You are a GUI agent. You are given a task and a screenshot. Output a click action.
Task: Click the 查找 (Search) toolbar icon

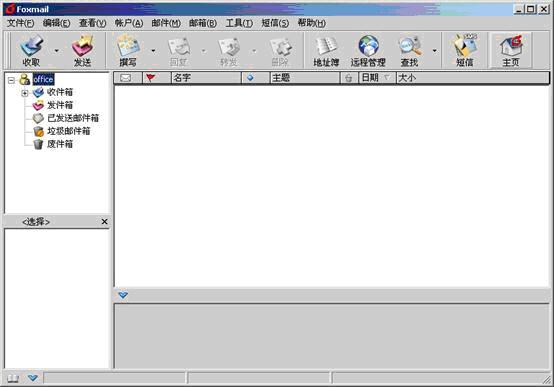click(x=409, y=50)
